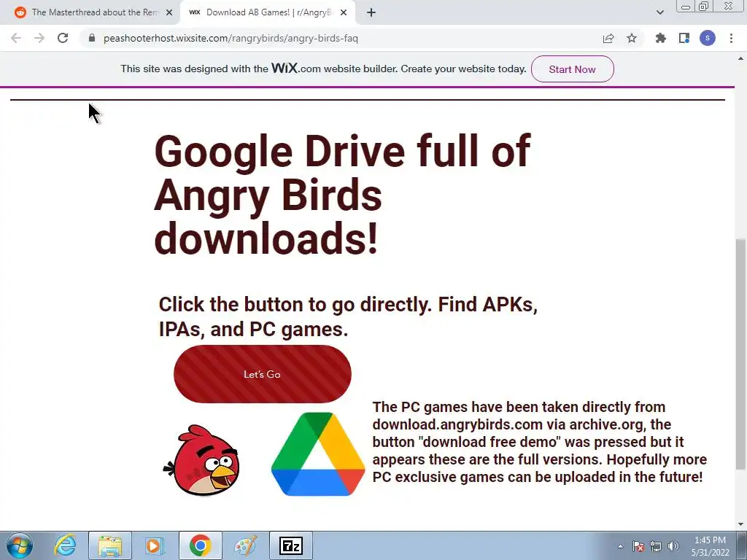Bookmark this page with the star
Viewport: 747px width, 560px height.
632,38
